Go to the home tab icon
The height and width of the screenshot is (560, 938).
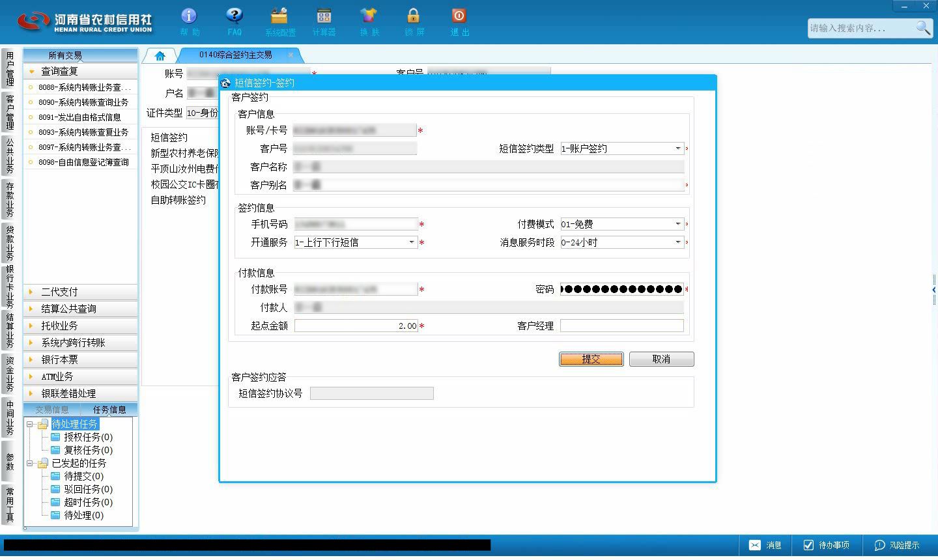[160, 55]
